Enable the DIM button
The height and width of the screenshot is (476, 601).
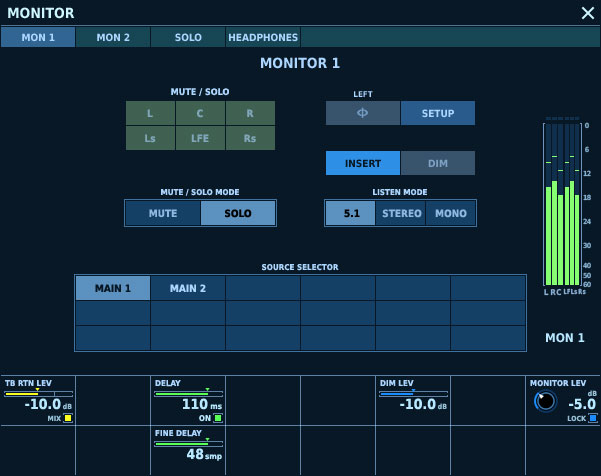tap(438, 163)
